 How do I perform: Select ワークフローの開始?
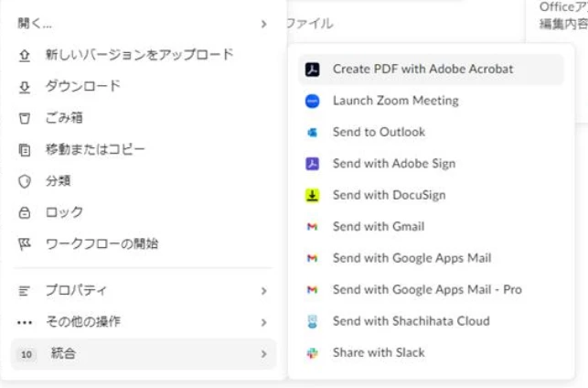[x=144, y=244]
